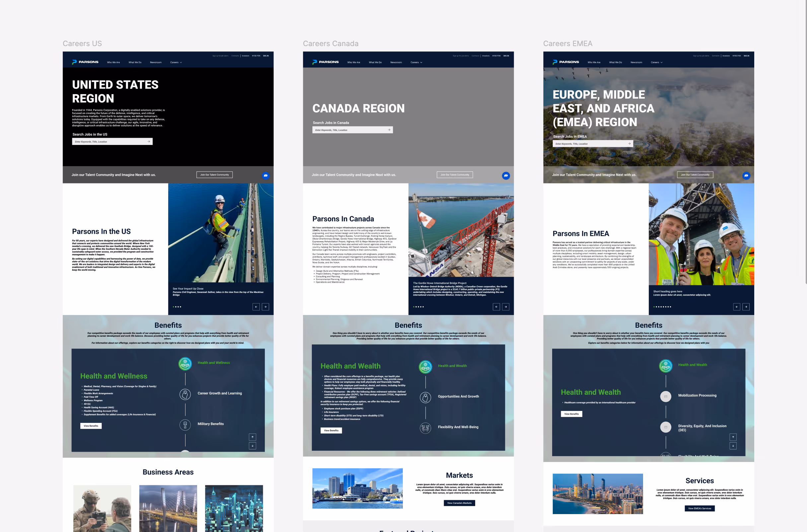Select the Diversity, Equity, And Inclusion icon
The width and height of the screenshot is (807, 532).
(666, 427)
